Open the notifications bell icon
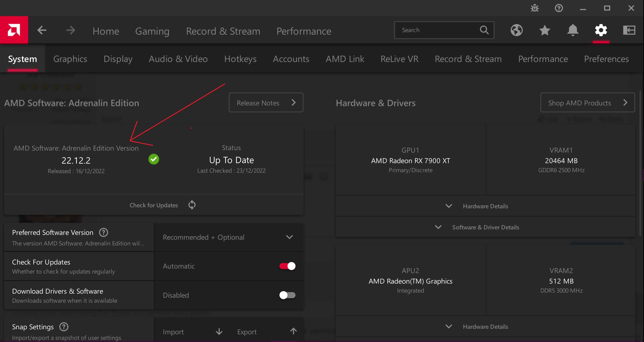 click(573, 30)
